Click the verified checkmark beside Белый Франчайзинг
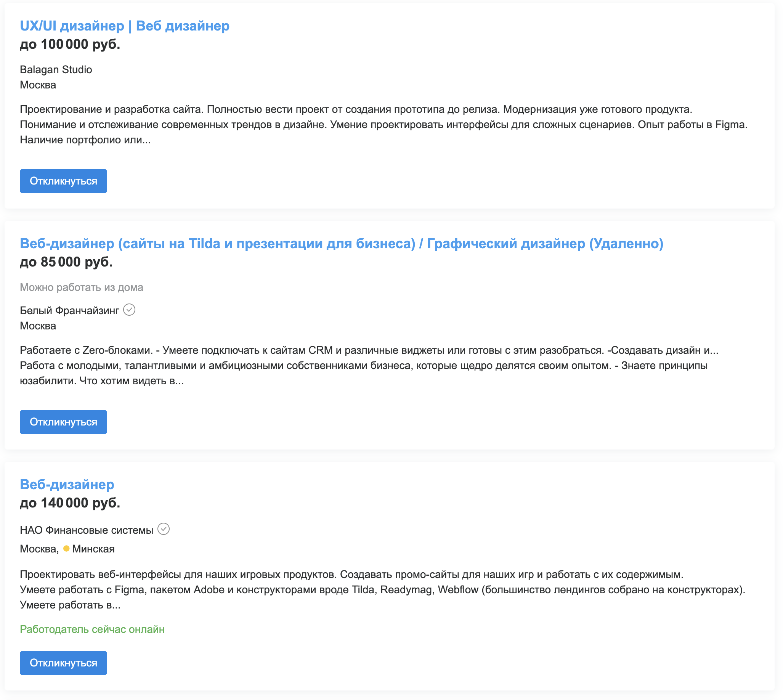Image resolution: width=783 pixels, height=700 pixels. point(129,310)
